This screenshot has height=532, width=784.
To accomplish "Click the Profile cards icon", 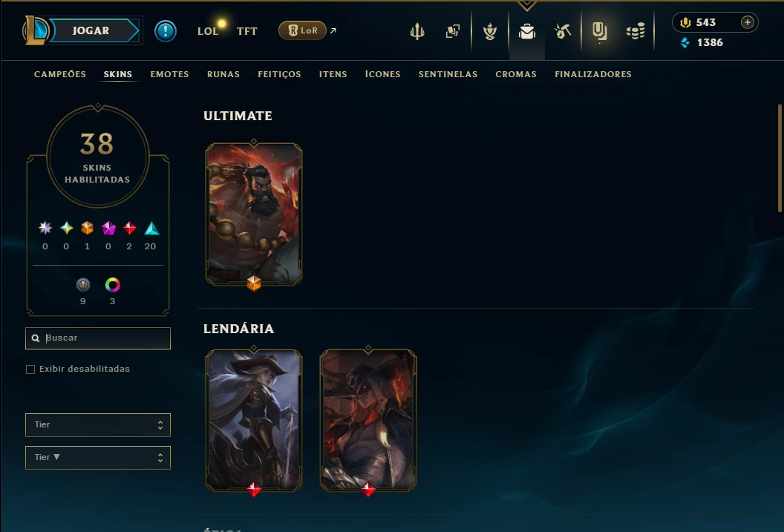I will tap(452, 32).
